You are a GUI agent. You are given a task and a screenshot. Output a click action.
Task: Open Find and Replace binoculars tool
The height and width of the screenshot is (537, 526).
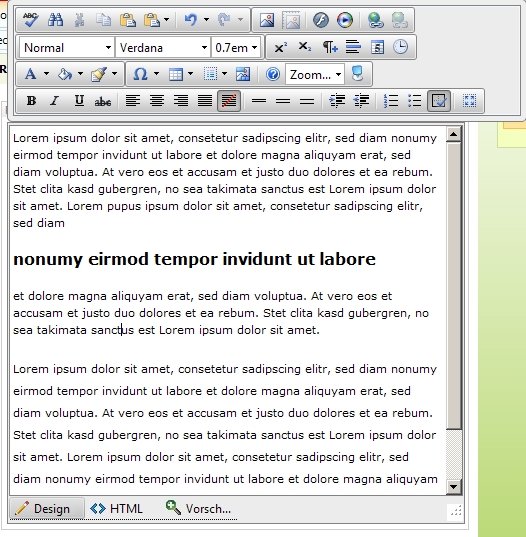pyautogui.click(x=55, y=20)
